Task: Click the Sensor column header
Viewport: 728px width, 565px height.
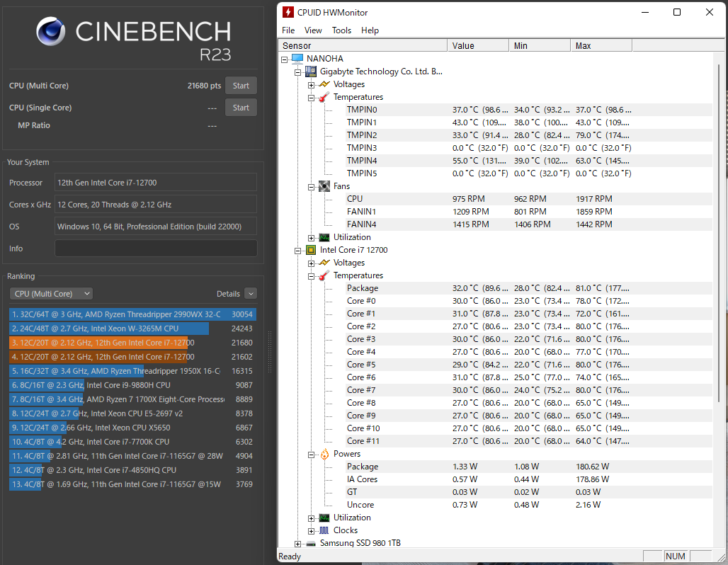Action: 362,45
